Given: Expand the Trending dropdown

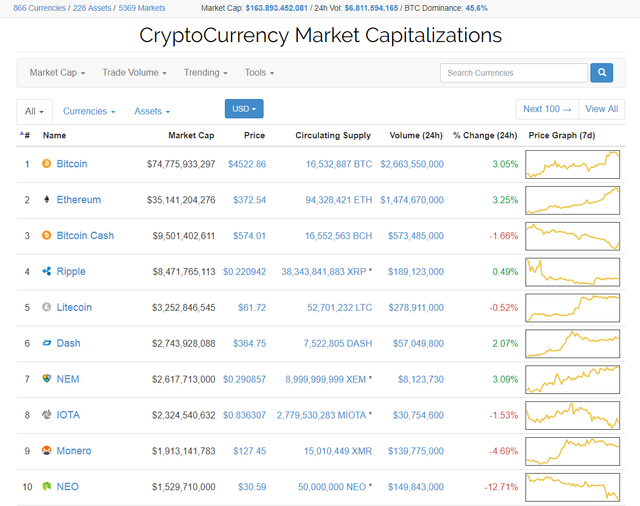Looking at the screenshot, I should click(205, 73).
